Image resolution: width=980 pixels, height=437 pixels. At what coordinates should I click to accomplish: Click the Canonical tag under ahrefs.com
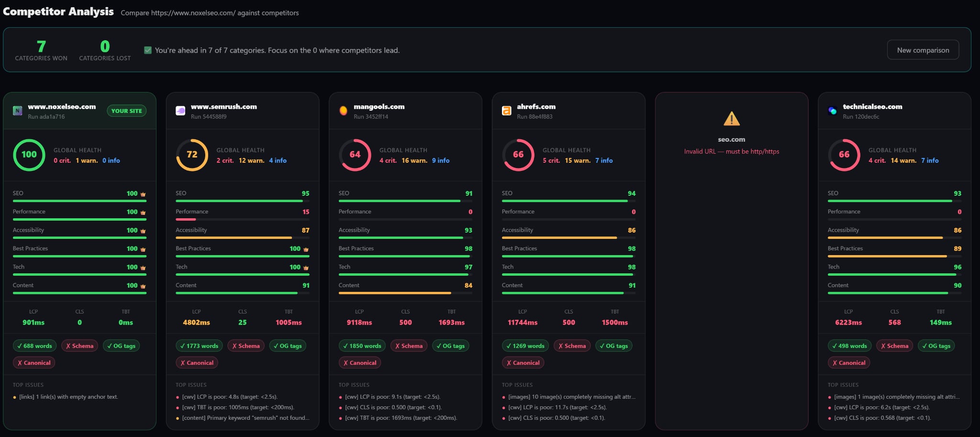tap(523, 362)
